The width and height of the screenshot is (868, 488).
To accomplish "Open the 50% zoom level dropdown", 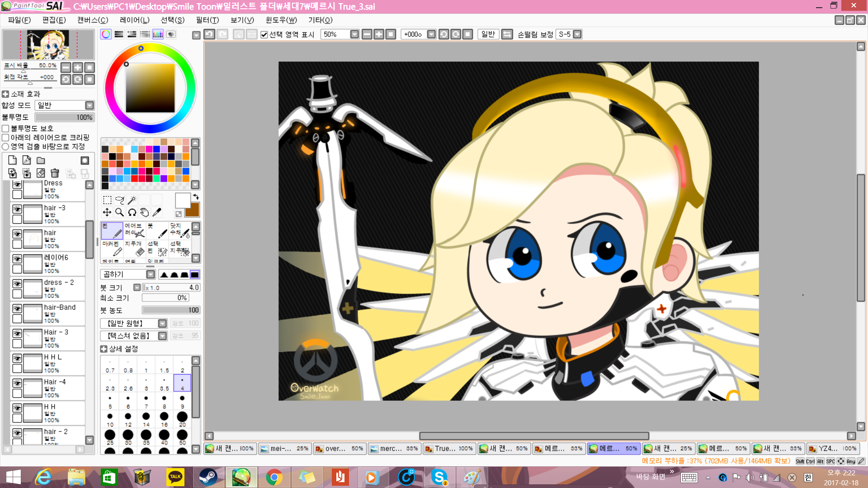I will 354,34.
